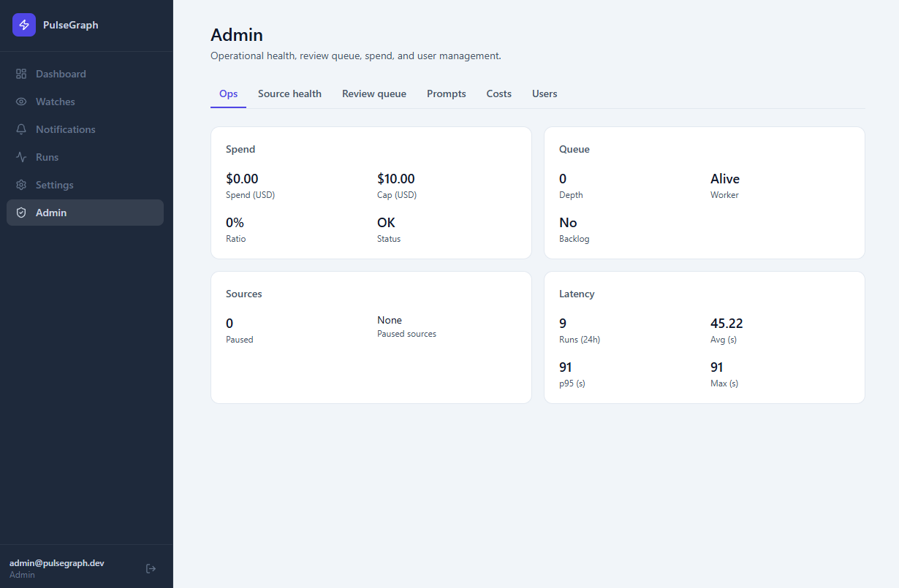Click the logout arrow icon
899x588 pixels.
[x=151, y=568]
